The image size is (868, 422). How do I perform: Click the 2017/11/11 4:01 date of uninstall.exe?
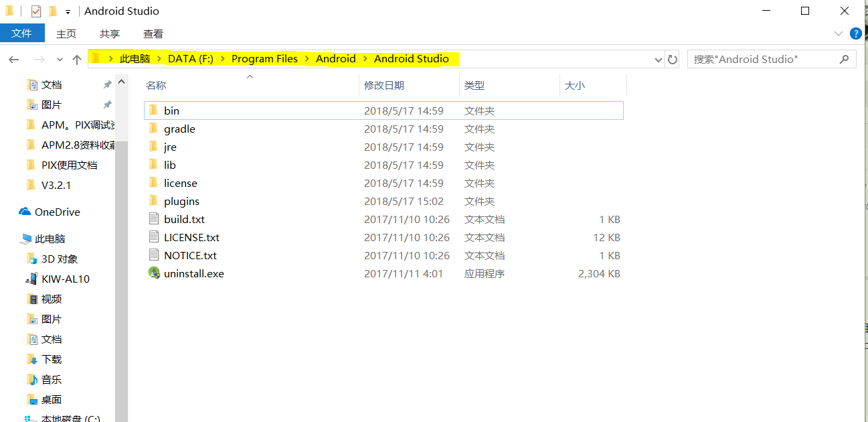tap(404, 273)
